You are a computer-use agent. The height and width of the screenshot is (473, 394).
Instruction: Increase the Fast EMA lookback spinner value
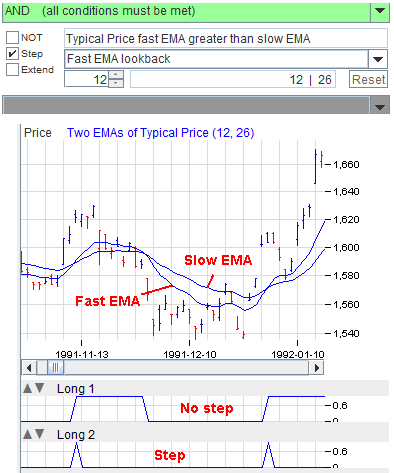point(116,75)
